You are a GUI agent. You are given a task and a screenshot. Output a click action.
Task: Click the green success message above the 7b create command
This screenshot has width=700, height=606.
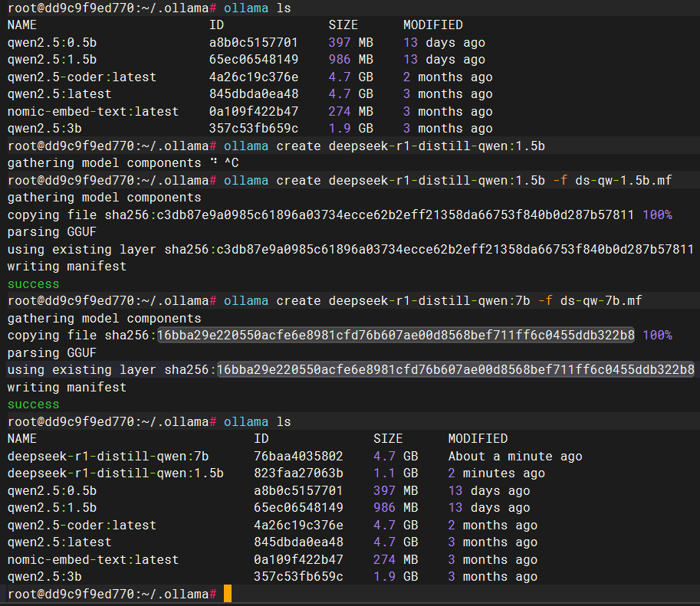coord(33,283)
